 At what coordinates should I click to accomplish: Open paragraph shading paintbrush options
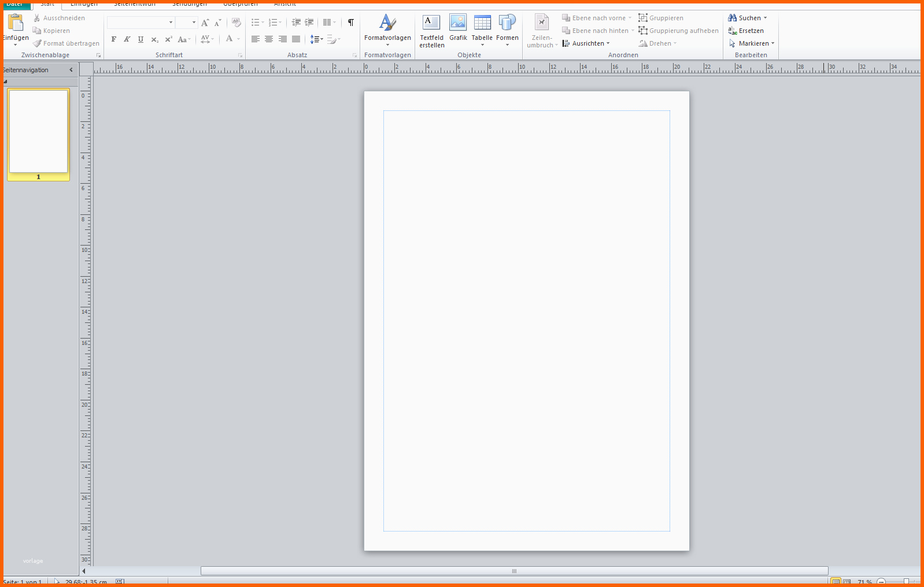[334, 39]
